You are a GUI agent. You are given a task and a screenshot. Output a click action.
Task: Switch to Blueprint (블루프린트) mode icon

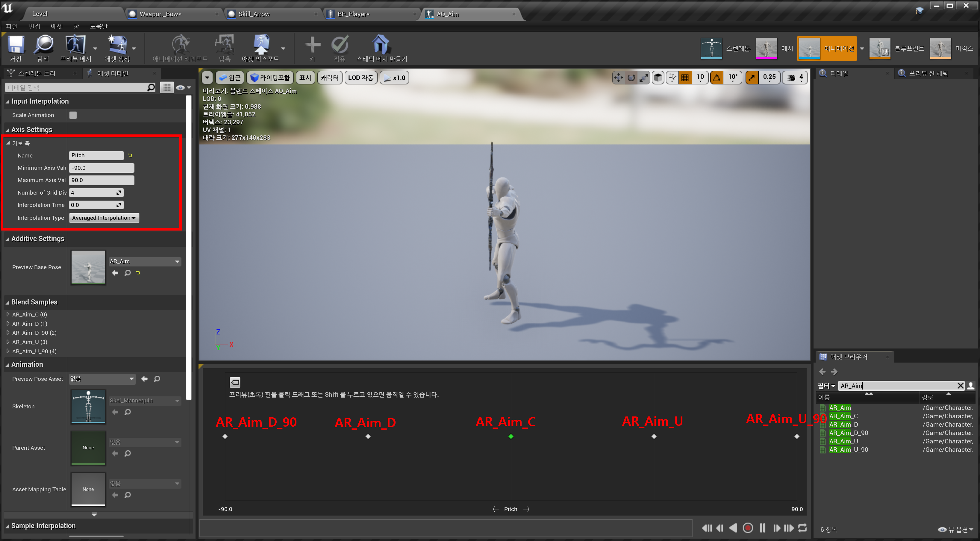(880, 48)
